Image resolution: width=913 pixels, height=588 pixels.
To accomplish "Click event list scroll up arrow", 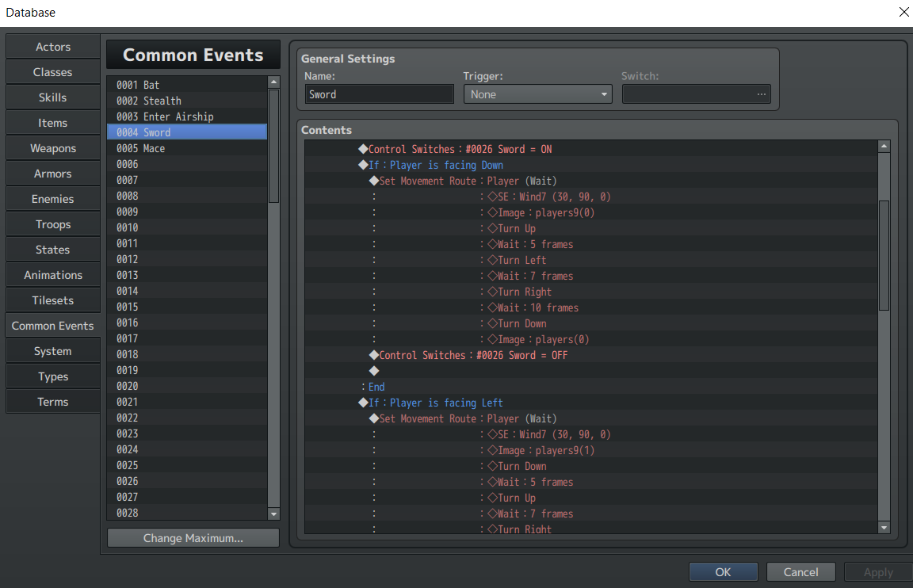I will [x=273, y=82].
